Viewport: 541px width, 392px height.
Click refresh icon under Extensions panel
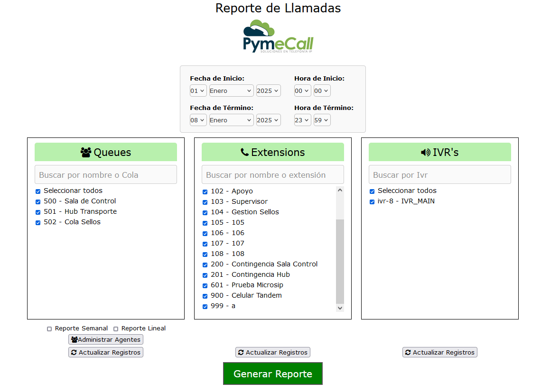click(241, 352)
